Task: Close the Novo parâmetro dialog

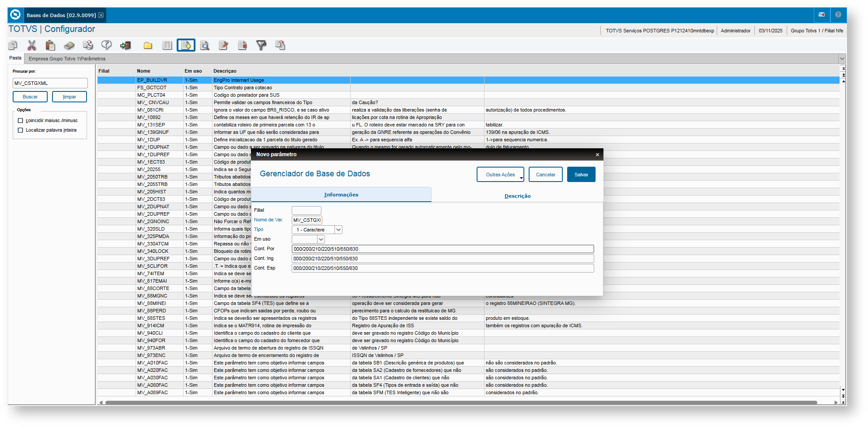Action: (x=597, y=154)
